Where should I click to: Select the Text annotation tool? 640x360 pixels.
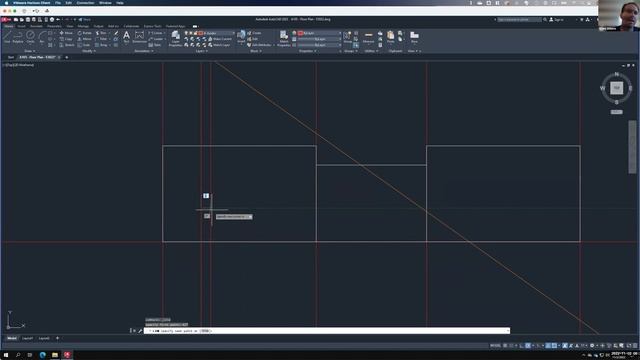pos(127,37)
